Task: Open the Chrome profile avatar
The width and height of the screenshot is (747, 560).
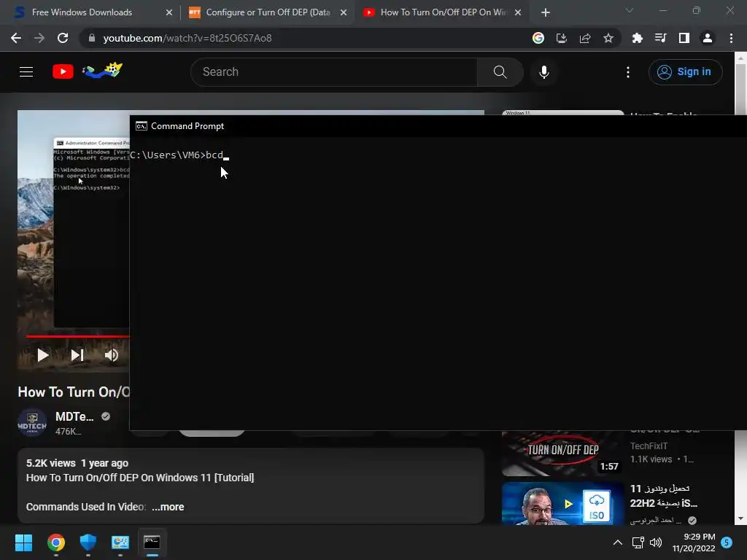Action: (707, 38)
